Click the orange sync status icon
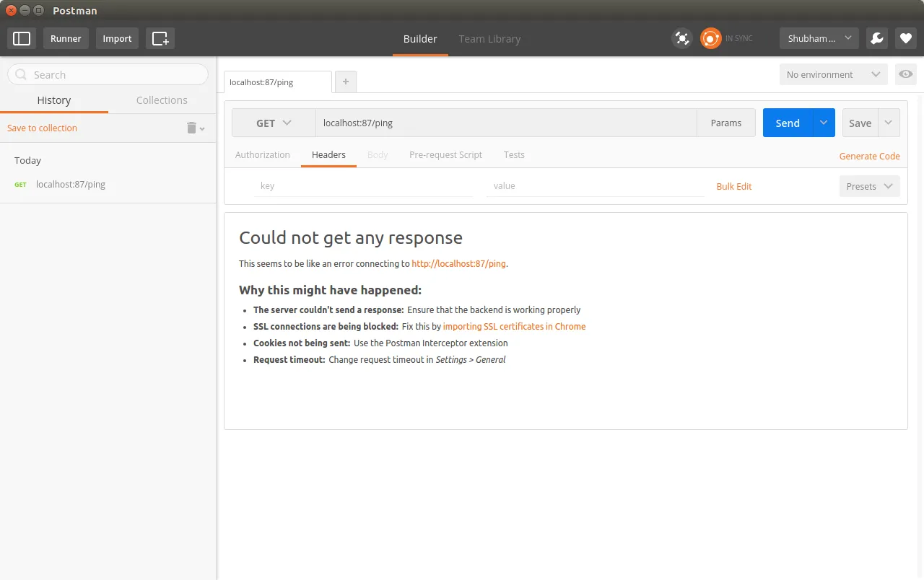The height and width of the screenshot is (580, 924). [x=711, y=38]
